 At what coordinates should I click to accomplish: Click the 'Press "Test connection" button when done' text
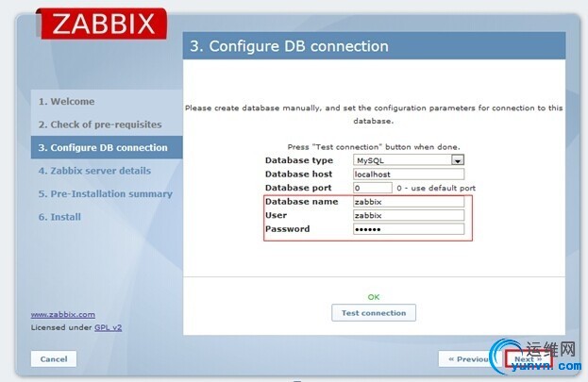pos(374,147)
